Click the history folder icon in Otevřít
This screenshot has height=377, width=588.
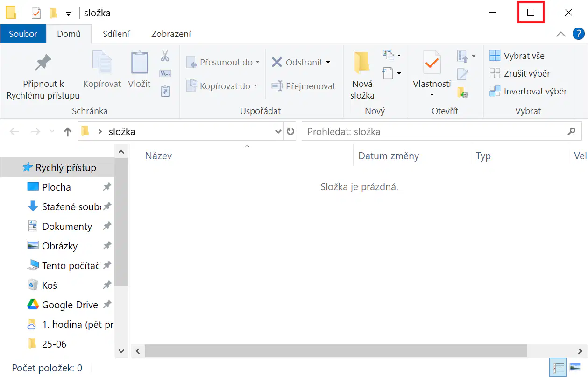(462, 92)
